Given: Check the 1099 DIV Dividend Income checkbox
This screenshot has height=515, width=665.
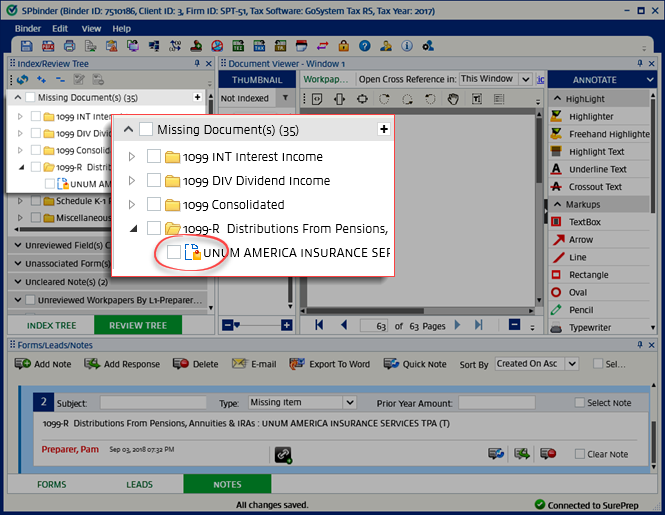Looking at the screenshot, I should point(154,181).
